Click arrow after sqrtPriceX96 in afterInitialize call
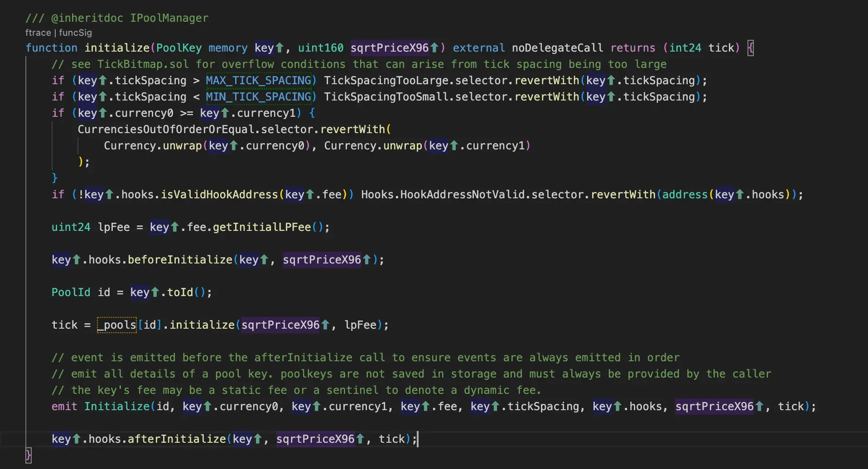 (360, 439)
